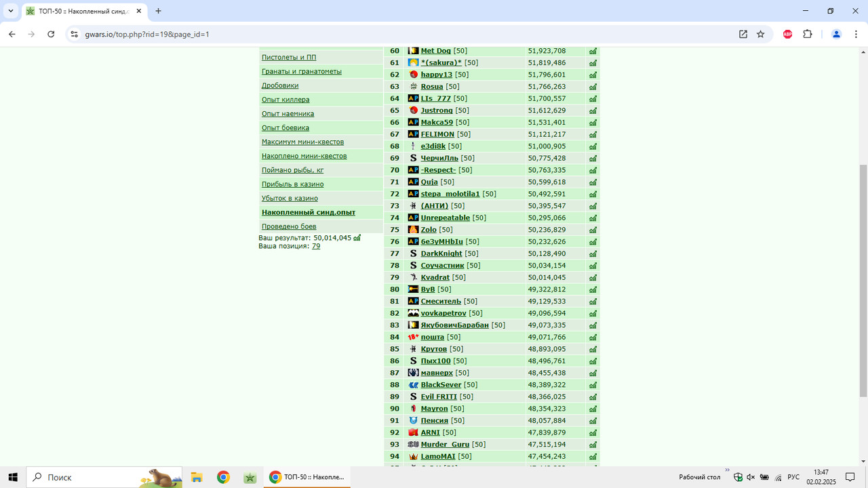Click graph icon in happy13 row
868x488 pixels.
[x=593, y=75]
